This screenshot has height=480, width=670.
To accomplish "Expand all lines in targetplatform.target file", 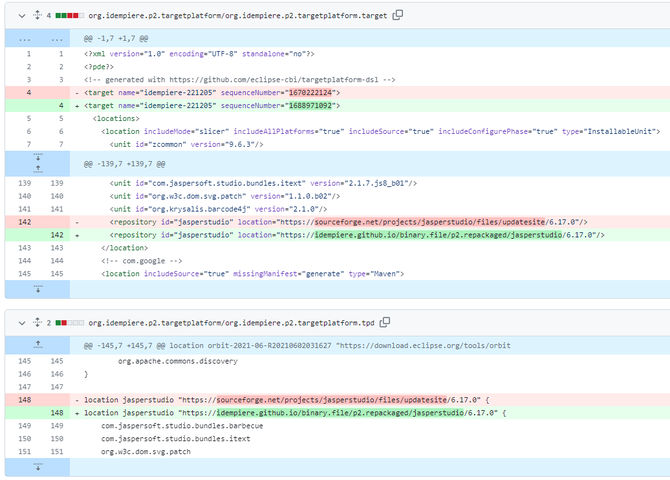I will coord(38,15).
